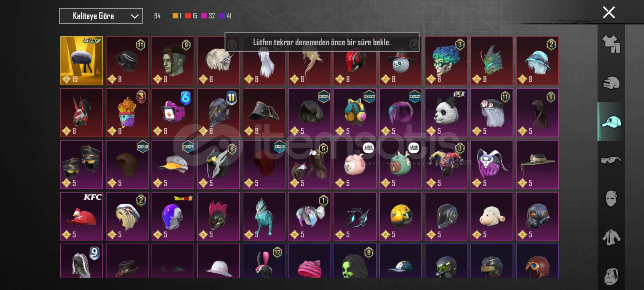Screen dimensions: 644x290
Task: Select the helmet category icon in sidebar
Action: [611, 83]
